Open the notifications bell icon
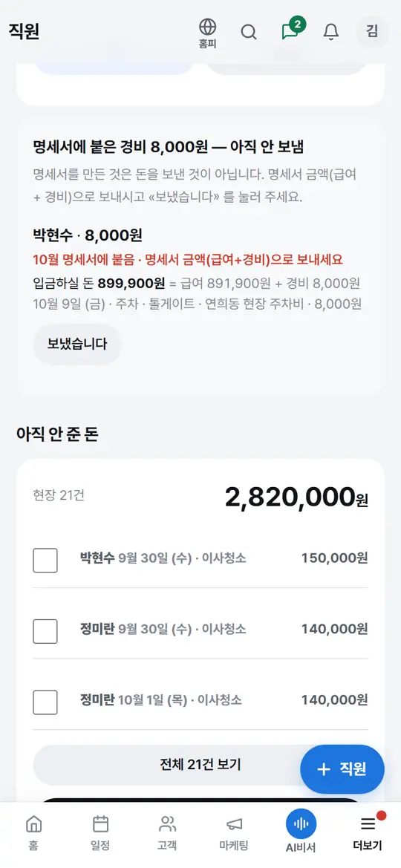The width and height of the screenshot is (401, 868). pos(330,32)
